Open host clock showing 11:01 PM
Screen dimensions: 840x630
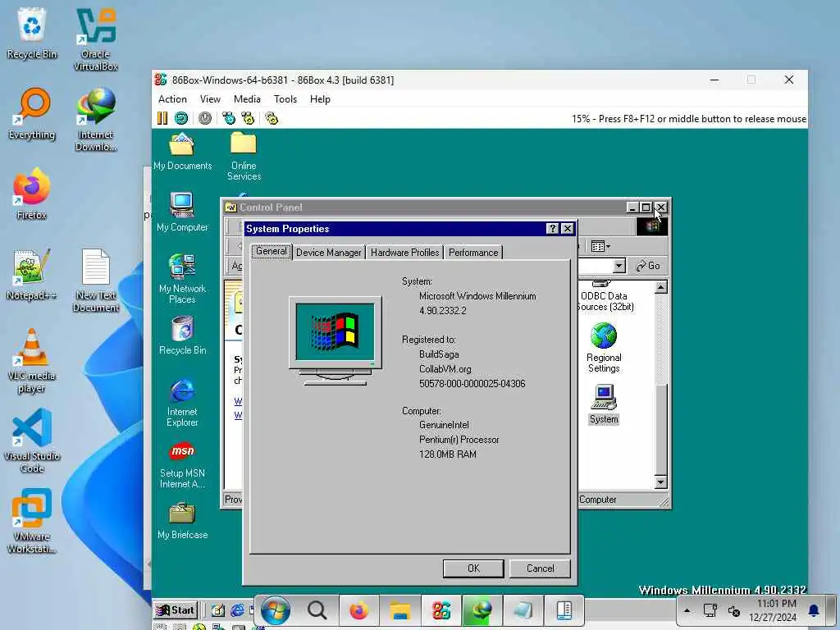point(773,610)
